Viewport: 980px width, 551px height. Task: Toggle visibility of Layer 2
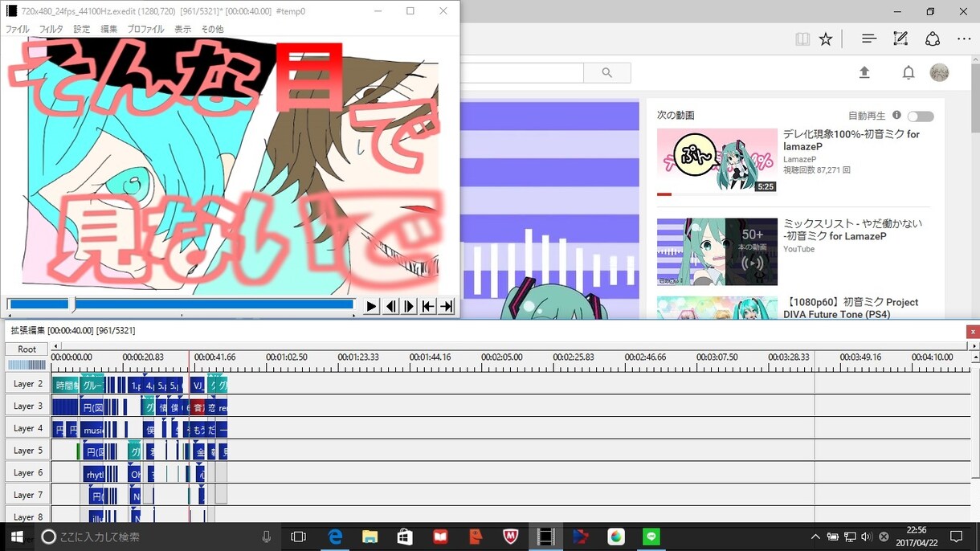28,384
